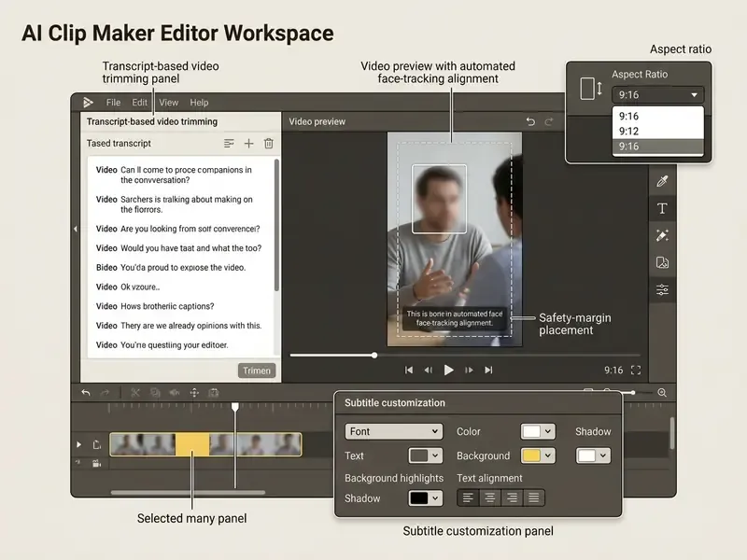Open the yellow Background color dropdown

pyautogui.click(x=538, y=455)
